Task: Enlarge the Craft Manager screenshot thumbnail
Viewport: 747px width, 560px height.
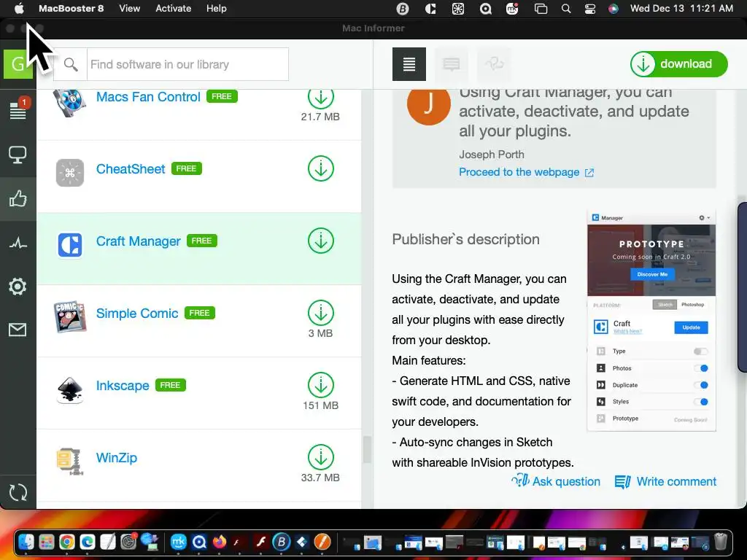Action: pos(651,321)
